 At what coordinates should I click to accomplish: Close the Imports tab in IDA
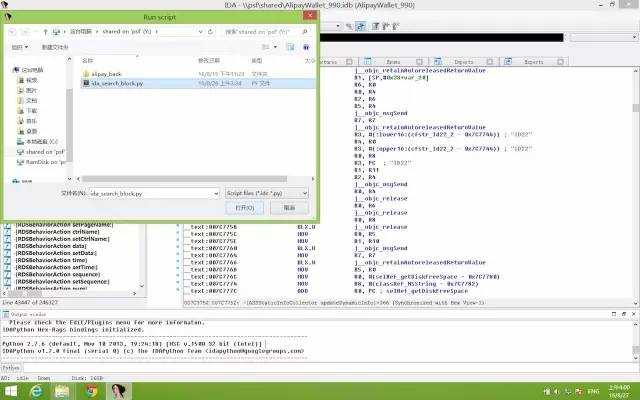(490, 62)
